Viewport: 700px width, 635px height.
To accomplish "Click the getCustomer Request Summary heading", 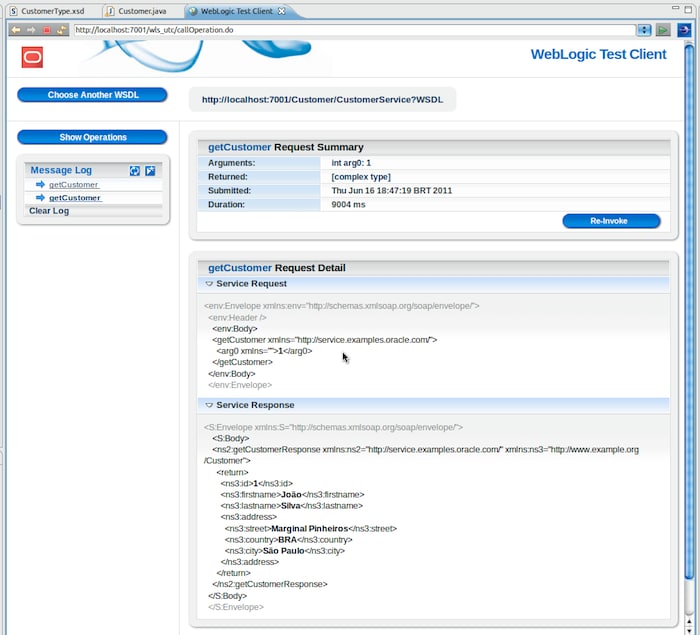I will 286,147.
